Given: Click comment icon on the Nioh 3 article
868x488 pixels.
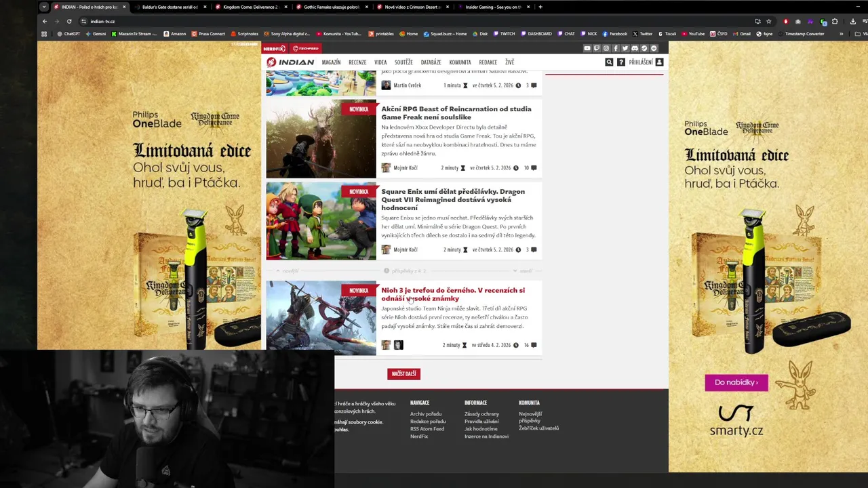Looking at the screenshot, I should tap(534, 345).
